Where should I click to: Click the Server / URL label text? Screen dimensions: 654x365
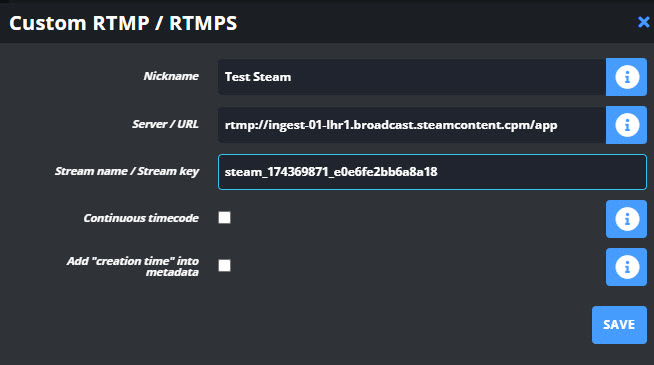click(165, 124)
